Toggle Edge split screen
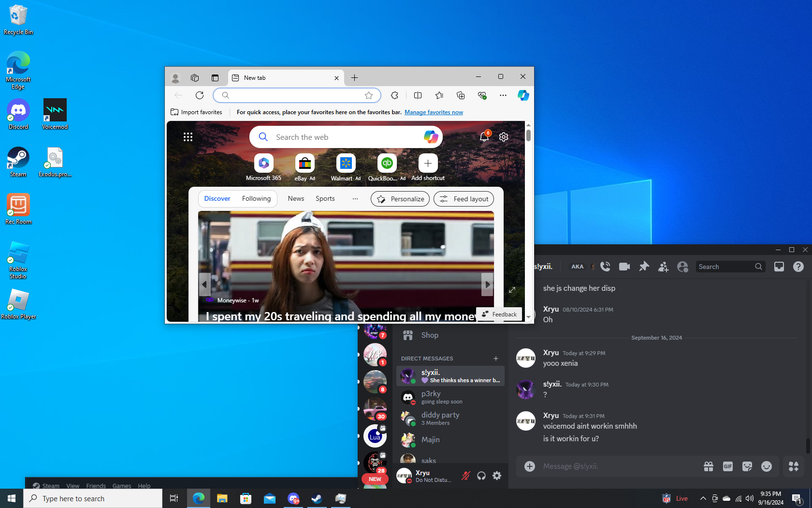Screen dimensions: 812x508 (418, 95)
